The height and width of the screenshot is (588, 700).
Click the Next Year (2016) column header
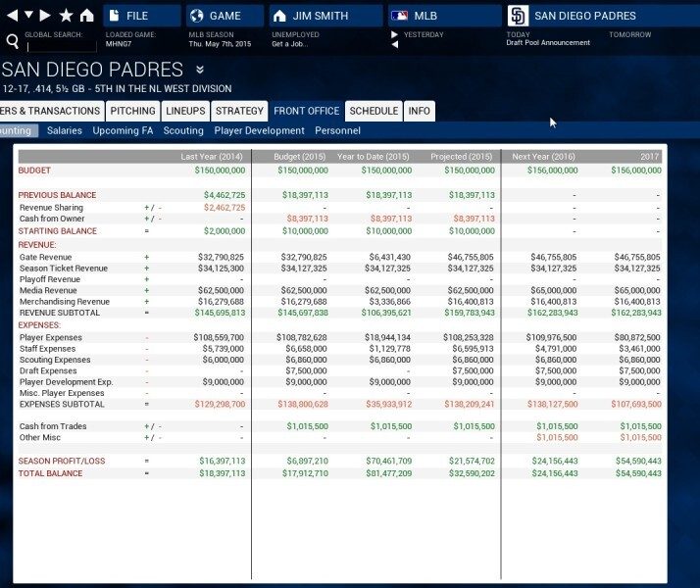click(x=543, y=157)
